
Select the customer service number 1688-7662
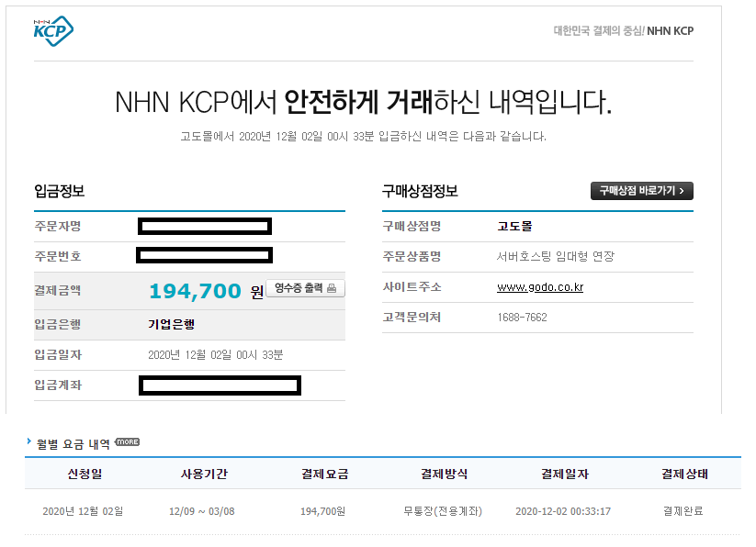[522, 318]
